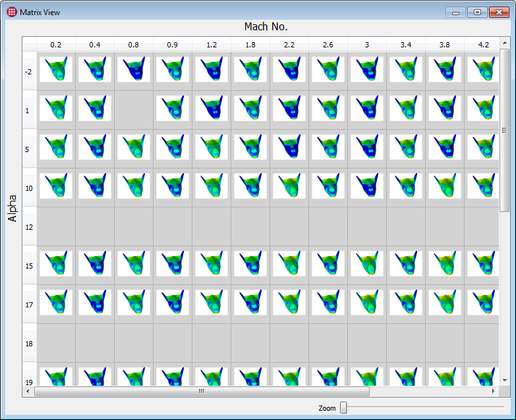Click the Zoom slider handle

343,407
